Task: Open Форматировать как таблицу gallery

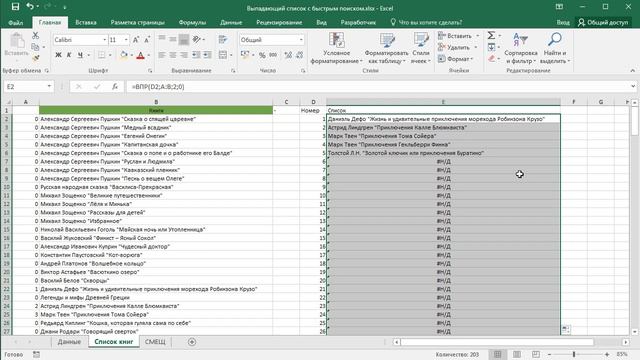Action: pos(386,48)
